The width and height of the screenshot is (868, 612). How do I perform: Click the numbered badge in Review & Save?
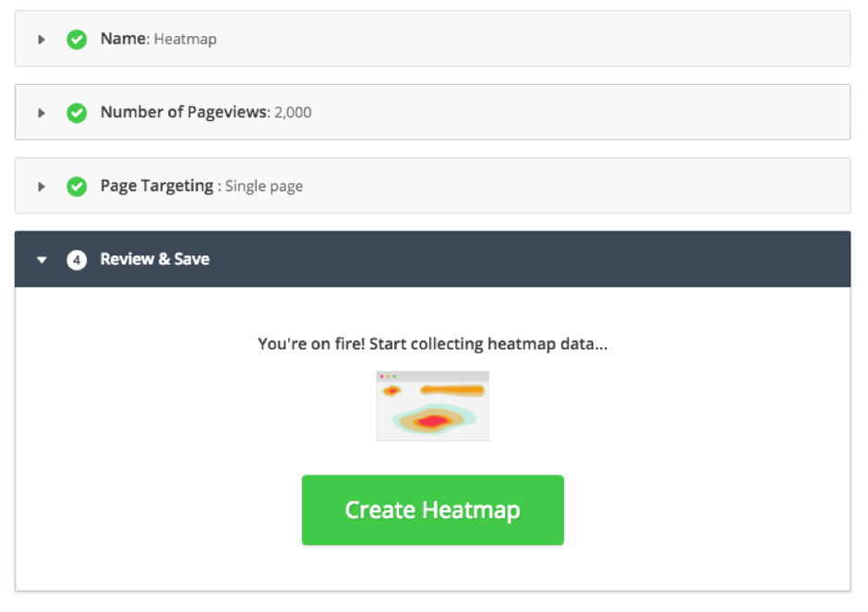pyautogui.click(x=77, y=259)
